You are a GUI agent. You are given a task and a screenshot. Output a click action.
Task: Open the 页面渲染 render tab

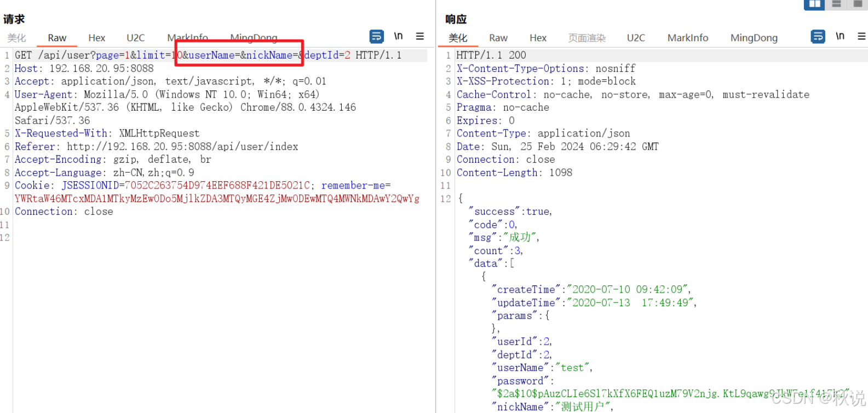point(587,38)
